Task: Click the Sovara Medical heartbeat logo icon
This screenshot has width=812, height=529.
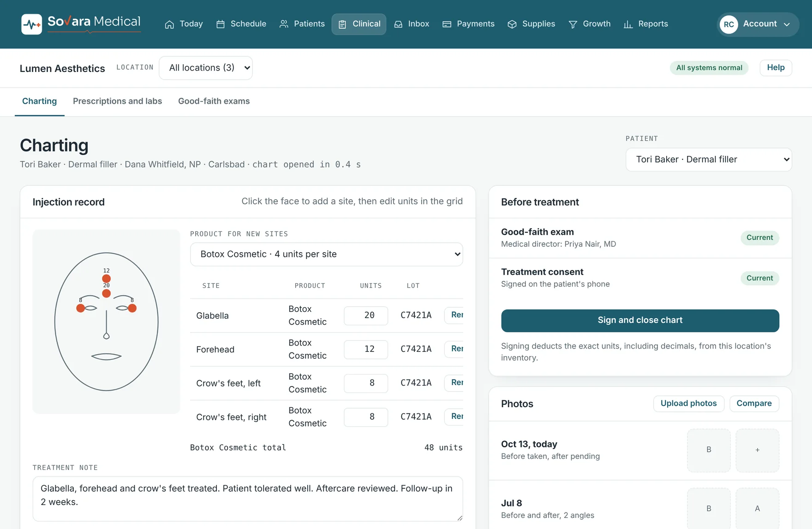Action: [x=31, y=24]
